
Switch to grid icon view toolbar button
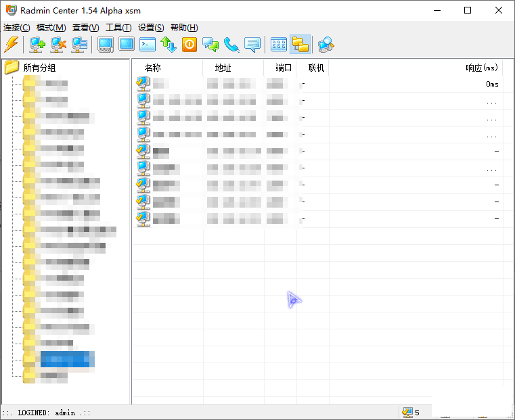click(x=279, y=44)
